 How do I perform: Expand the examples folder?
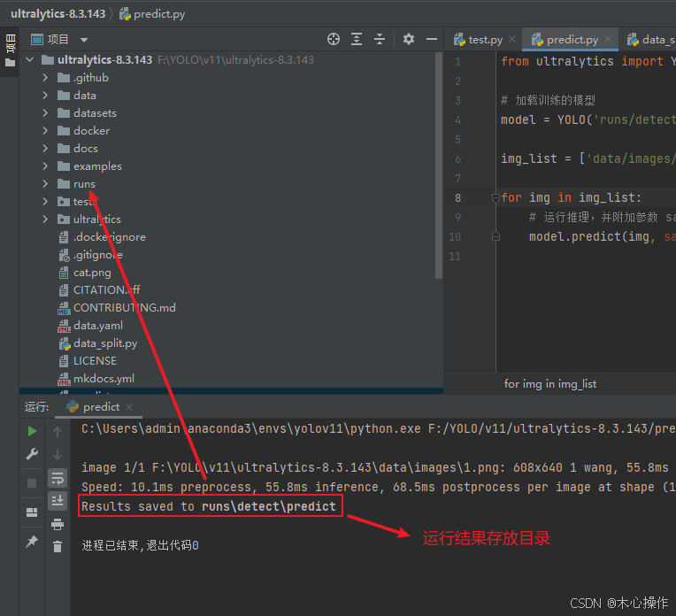[x=45, y=166]
